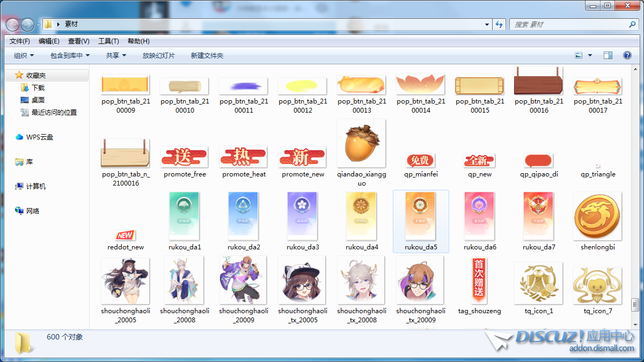Image resolution: width=644 pixels, height=362 pixels.
Task: Toggle the preview pane icon
Action: click(608, 55)
